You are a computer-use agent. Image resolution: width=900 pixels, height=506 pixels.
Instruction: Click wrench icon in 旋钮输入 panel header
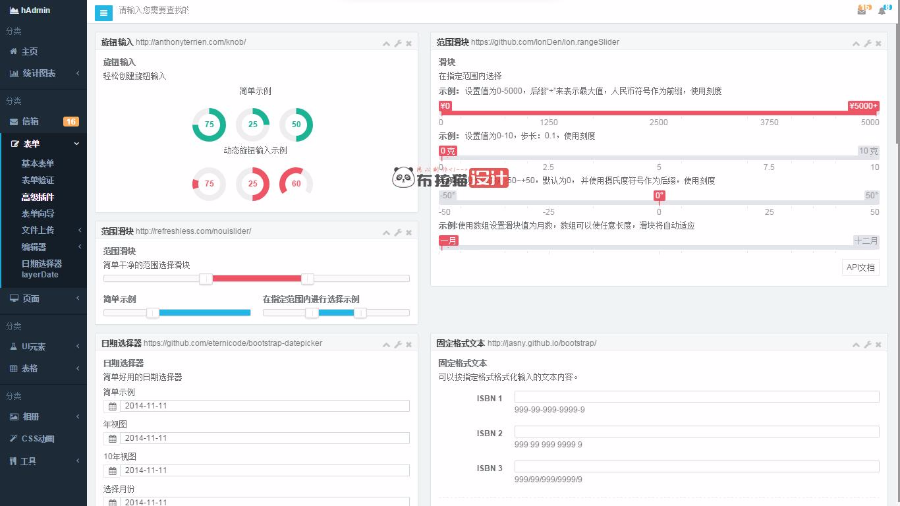tap(398, 44)
